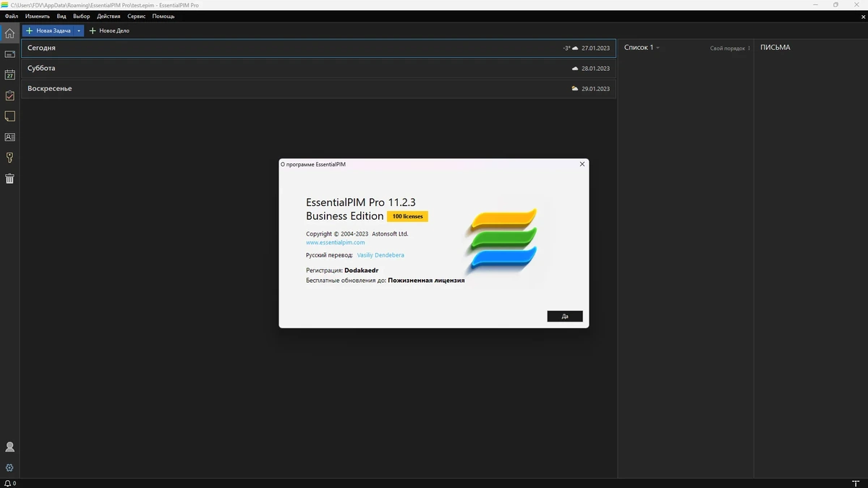Click the -3° temperature reading
The width and height of the screenshot is (868, 488).
pos(566,48)
